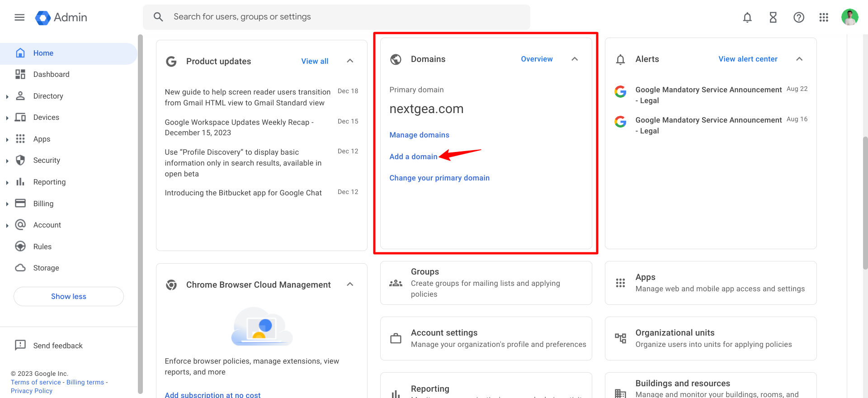Click the Alerts card bell icon

[621, 59]
